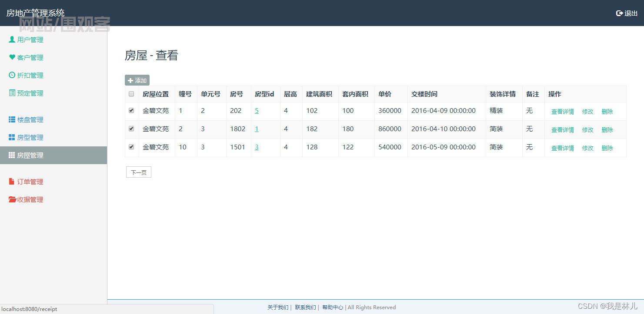The height and width of the screenshot is (314, 644).
Task: Click 删除 for room 1501
Action: pyautogui.click(x=607, y=148)
